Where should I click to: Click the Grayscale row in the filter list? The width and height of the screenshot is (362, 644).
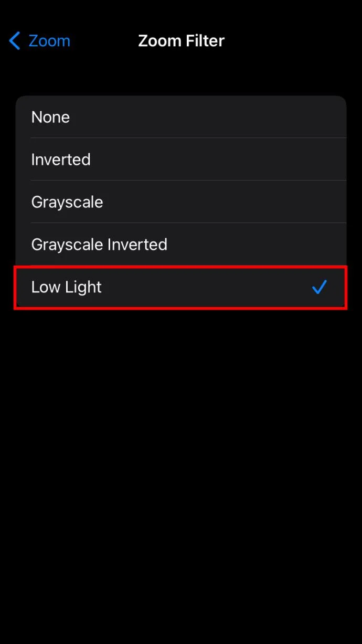point(181,202)
